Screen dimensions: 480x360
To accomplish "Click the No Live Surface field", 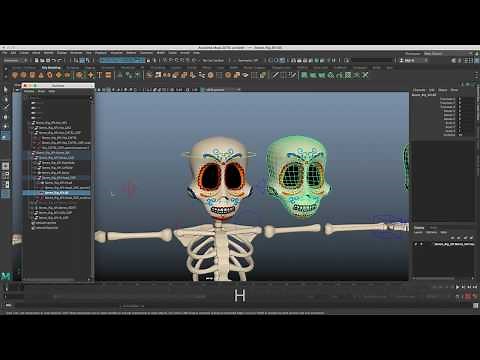I will pos(213,60).
